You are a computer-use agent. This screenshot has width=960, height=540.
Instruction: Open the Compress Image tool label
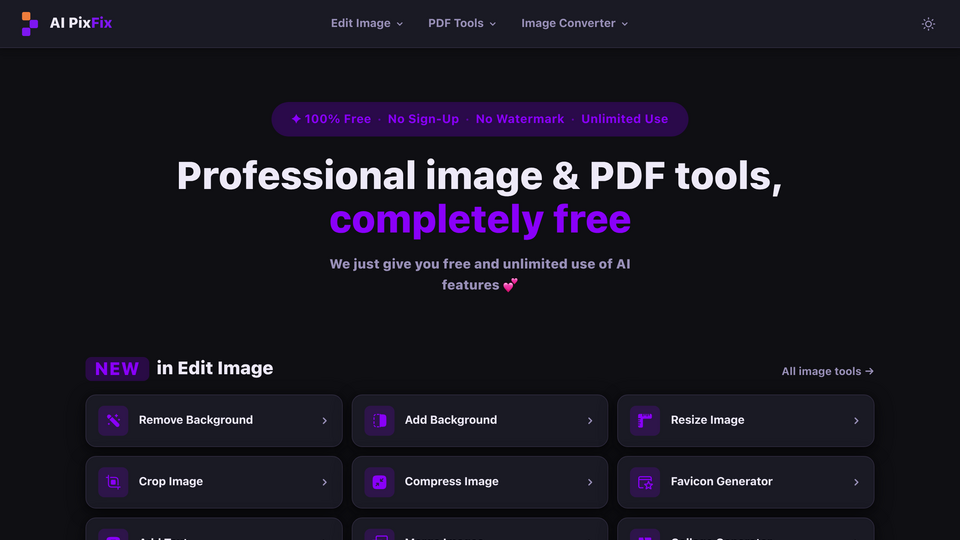451,481
